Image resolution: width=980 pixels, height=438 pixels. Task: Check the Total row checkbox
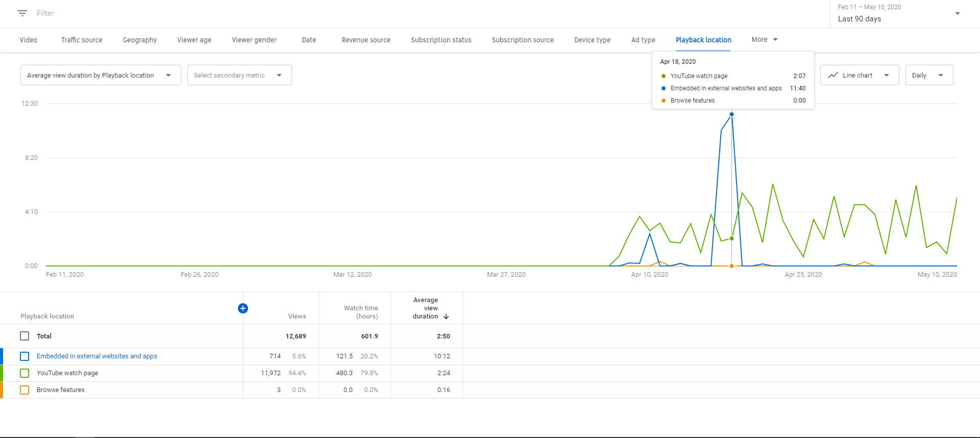click(x=24, y=336)
